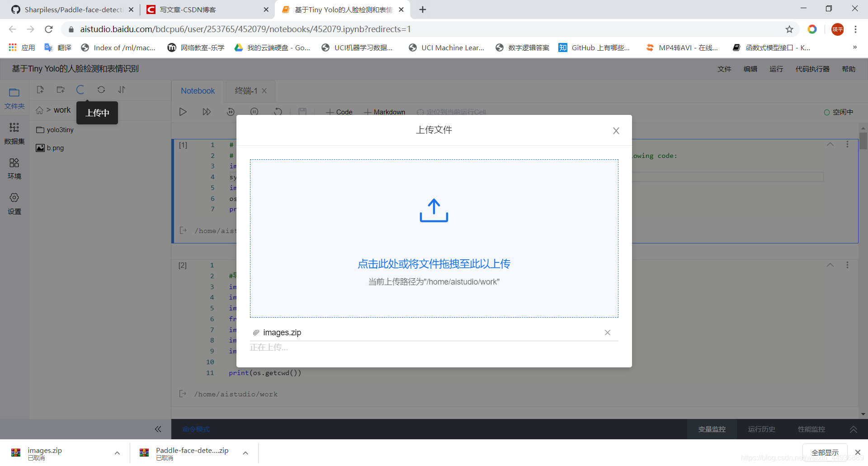The image size is (868, 466).
Task: Open the 文件夹 folder sidebar panel
Action: [x=14, y=98]
